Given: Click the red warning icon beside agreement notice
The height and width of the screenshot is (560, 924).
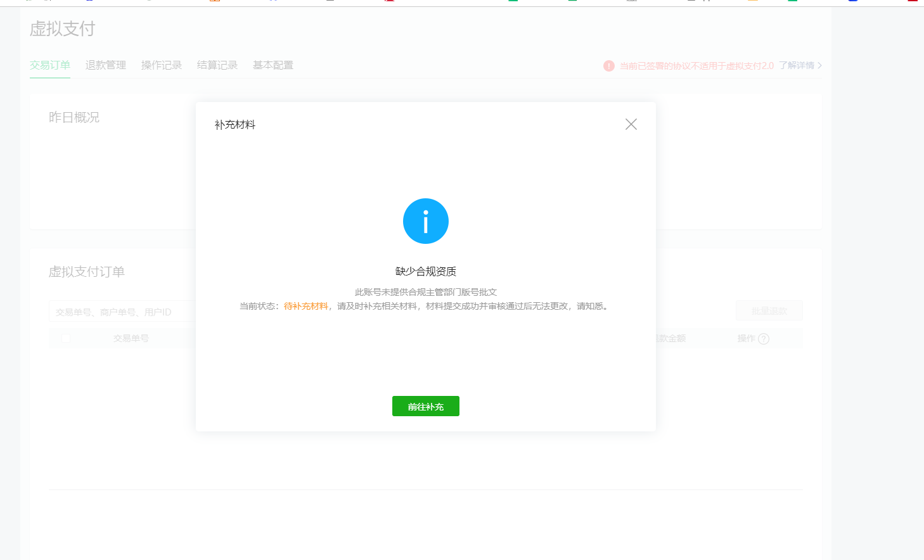Looking at the screenshot, I should click(x=609, y=66).
